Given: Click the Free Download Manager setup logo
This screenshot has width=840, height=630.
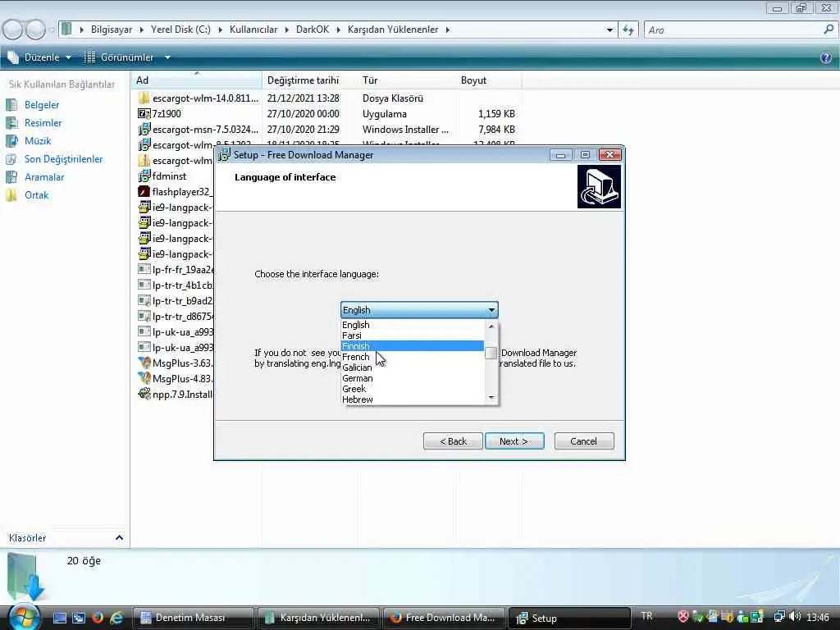Looking at the screenshot, I should click(599, 186).
